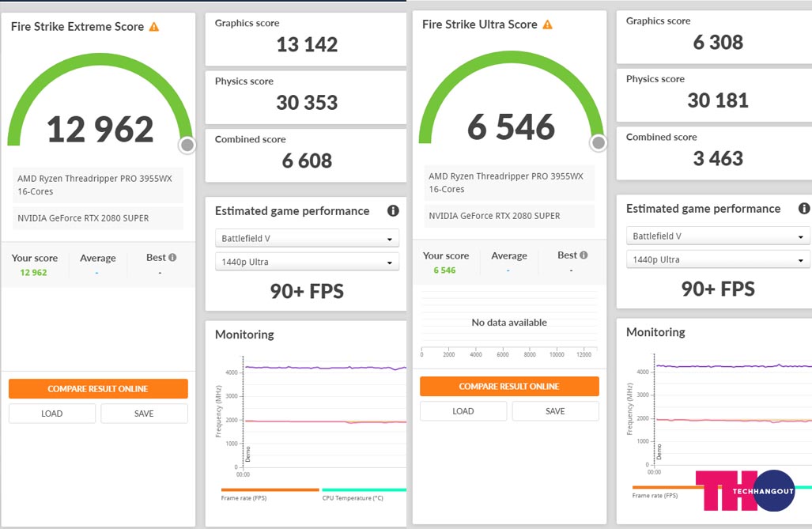Click Combined score 3 463 value
The image size is (812, 529).
pyautogui.click(x=718, y=159)
